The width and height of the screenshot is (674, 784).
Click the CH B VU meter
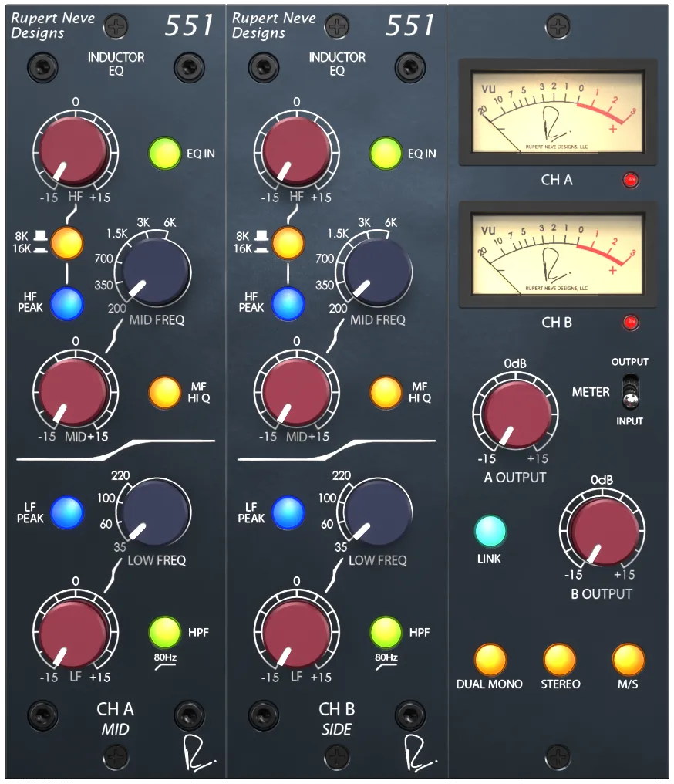pyautogui.click(x=558, y=254)
